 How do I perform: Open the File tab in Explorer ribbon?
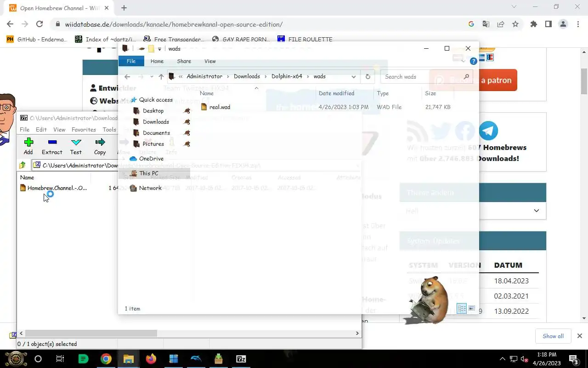pyautogui.click(x=131, y=61)
